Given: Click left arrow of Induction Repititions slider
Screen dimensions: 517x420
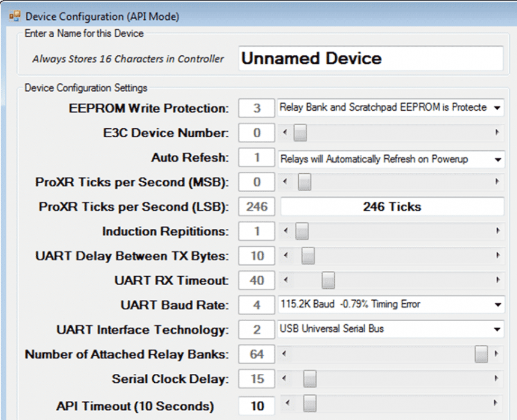Looking at the screenshot, I should click(x=285, y=231).
